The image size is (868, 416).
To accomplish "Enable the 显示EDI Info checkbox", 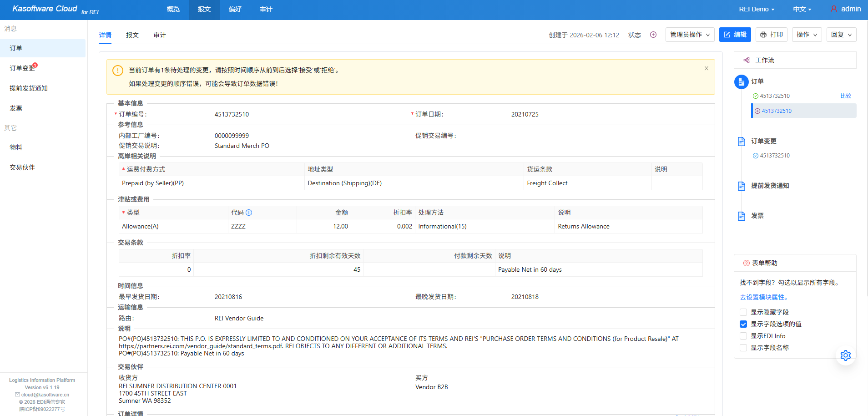I will coord(743,336).
